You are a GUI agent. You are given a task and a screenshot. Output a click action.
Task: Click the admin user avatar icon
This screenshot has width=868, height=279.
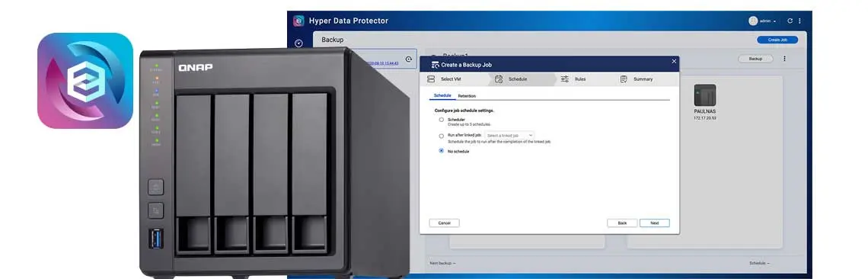(x=753, y=21)
